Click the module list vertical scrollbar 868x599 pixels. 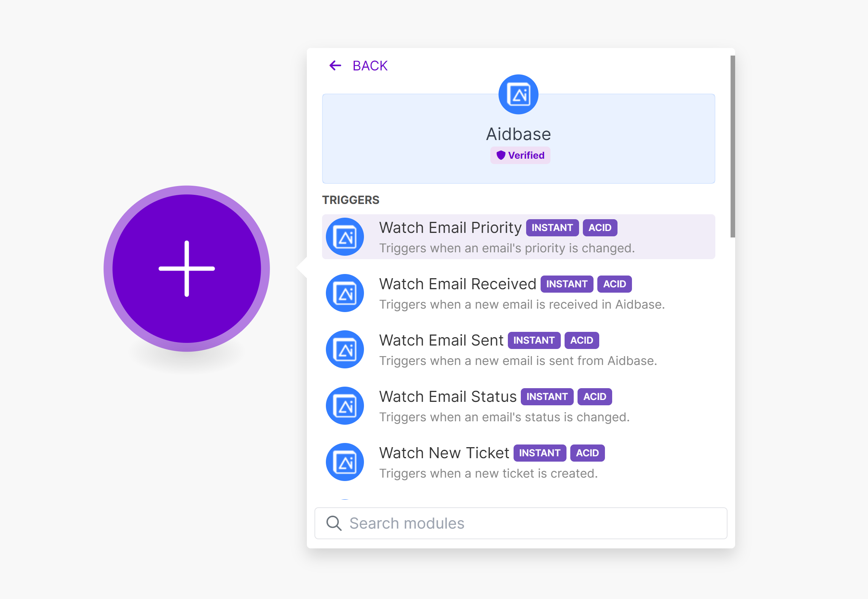(732, 147)
